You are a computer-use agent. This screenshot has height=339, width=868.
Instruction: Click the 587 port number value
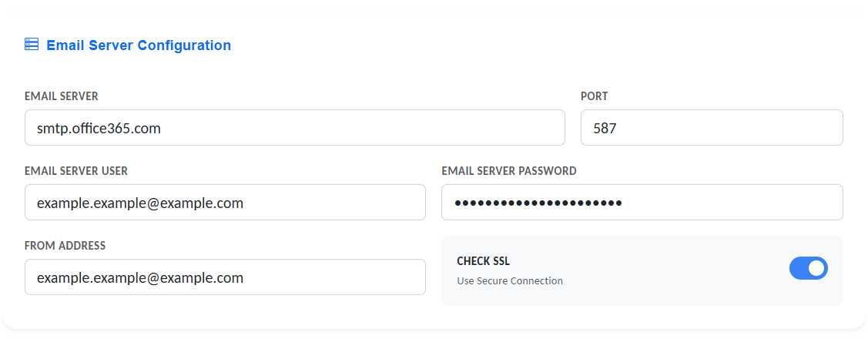[605, 129]
